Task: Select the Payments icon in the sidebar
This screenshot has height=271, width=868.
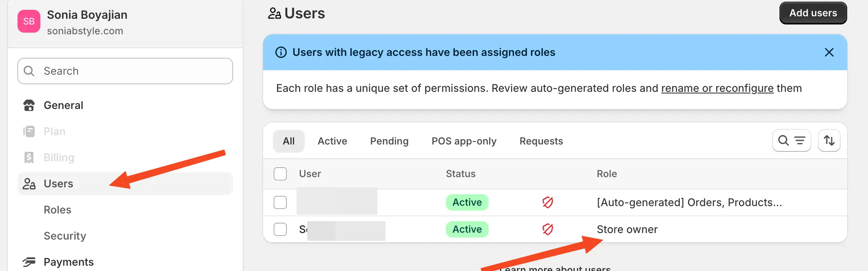Action: click(29, 262)
